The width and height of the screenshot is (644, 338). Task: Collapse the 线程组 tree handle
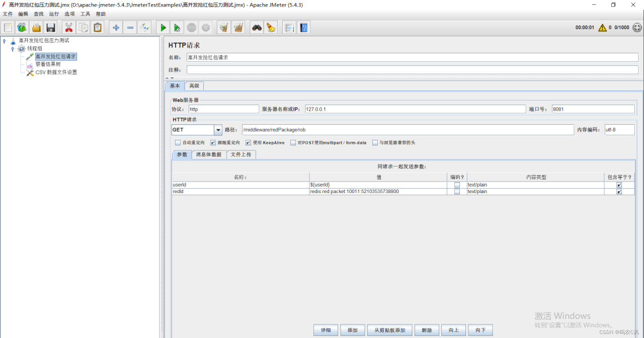[12, 49]
